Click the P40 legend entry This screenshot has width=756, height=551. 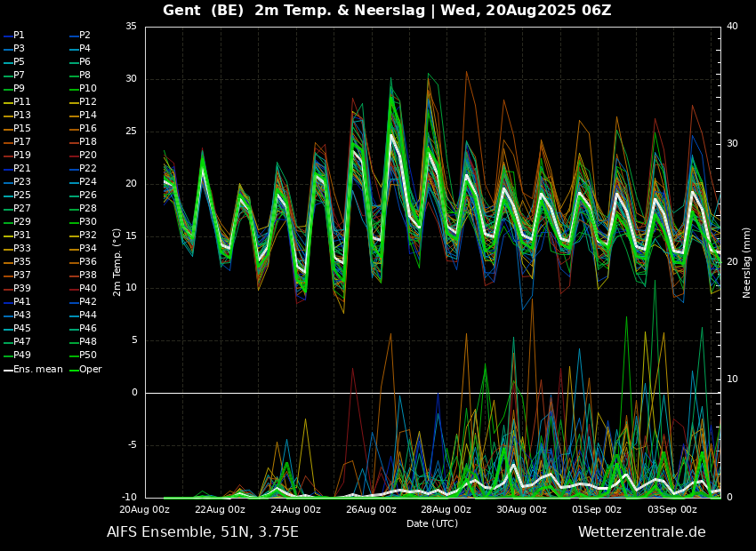(88, 289)
